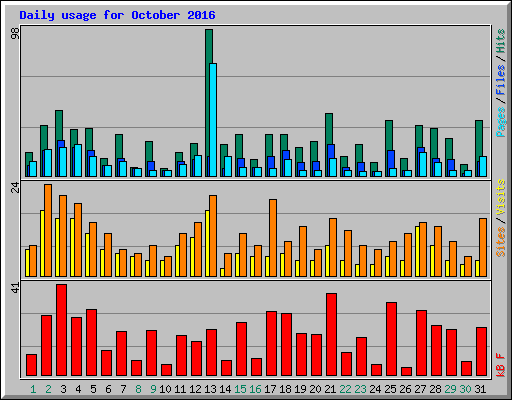Select day label 27 on the x-axis
Viewport: 512px width, 400px height.
(420, 389)
